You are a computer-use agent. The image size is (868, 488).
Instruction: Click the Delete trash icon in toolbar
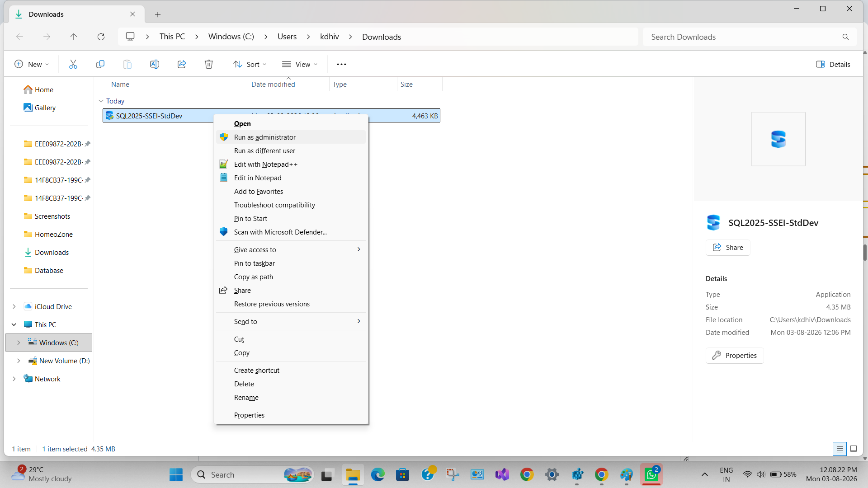209,64
